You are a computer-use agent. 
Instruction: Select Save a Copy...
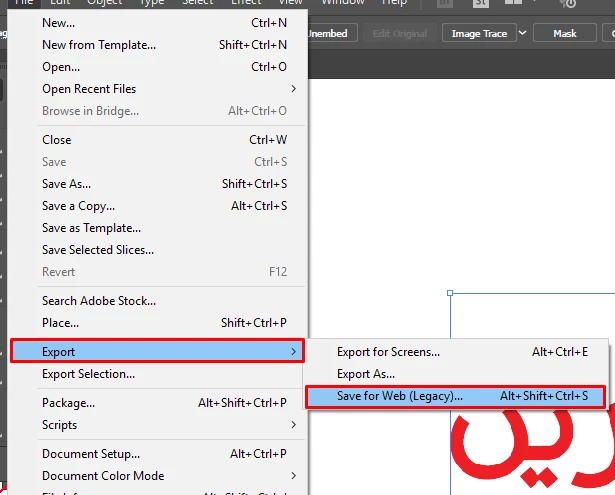pyautogui.click(x=157, y=206)
